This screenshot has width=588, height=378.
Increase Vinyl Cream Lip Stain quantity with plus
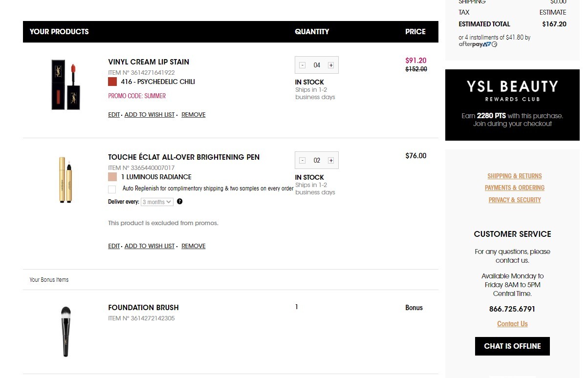click(331, 65)
